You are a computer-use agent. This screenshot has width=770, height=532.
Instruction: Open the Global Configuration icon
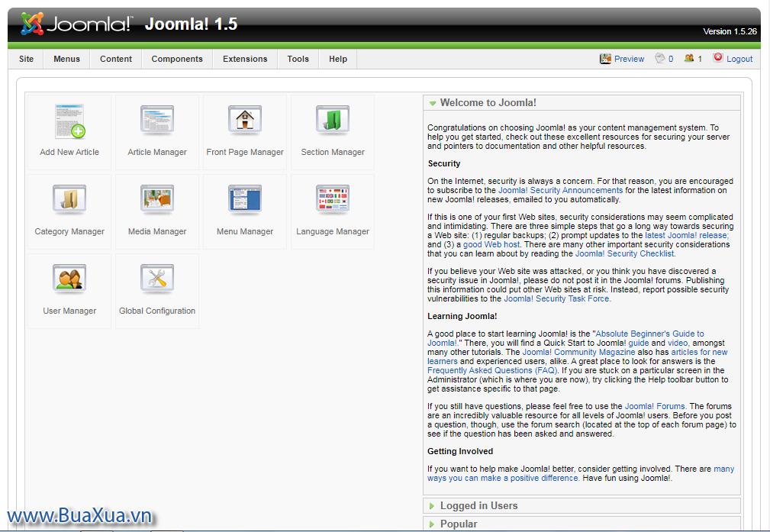157,279
